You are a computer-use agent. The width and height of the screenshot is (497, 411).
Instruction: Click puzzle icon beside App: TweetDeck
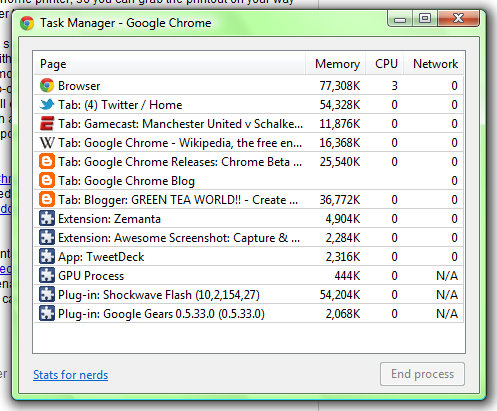(47, 257)
